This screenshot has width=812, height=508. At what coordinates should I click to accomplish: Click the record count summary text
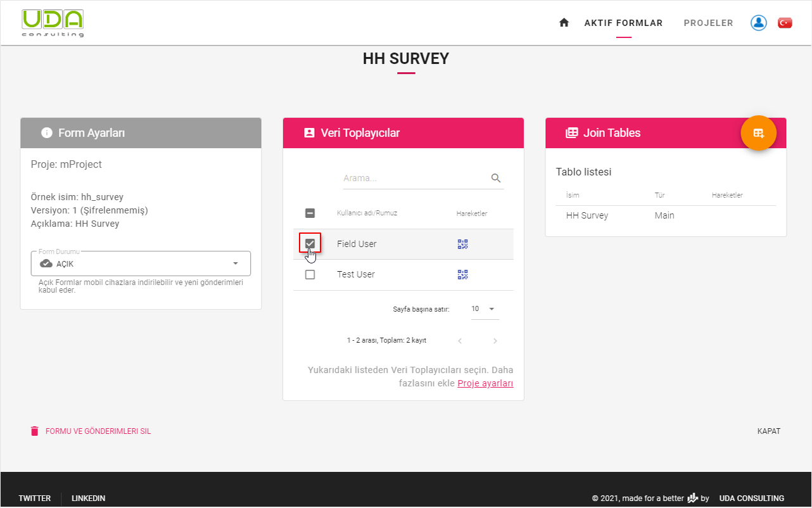point(386,340)
